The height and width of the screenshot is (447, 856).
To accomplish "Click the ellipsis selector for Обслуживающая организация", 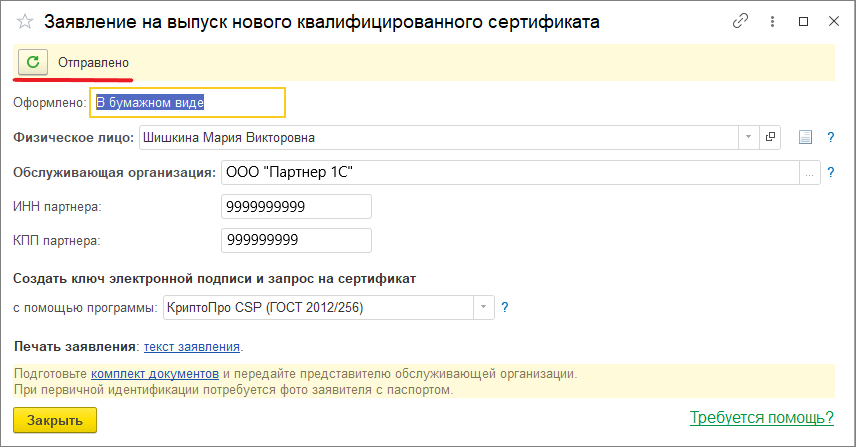I will tap(808, 173).
